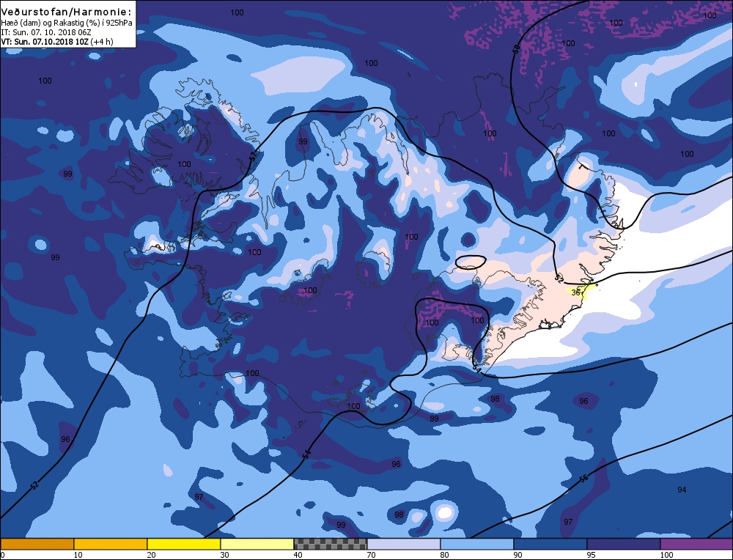Click the lavender 70–80 legend swatch

(404, 544)
